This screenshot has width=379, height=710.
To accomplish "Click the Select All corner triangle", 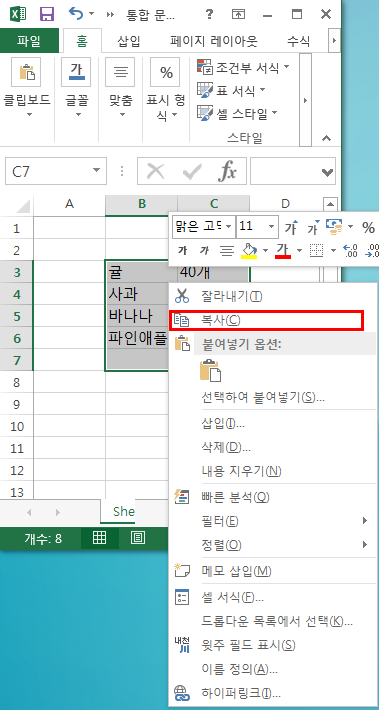I will click(x=24, y=206).
